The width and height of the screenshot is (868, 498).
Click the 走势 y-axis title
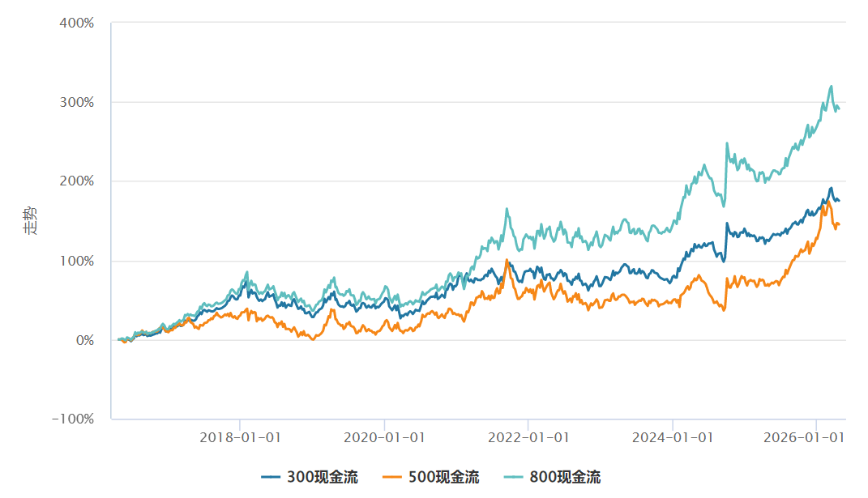[x=30, y=221]
